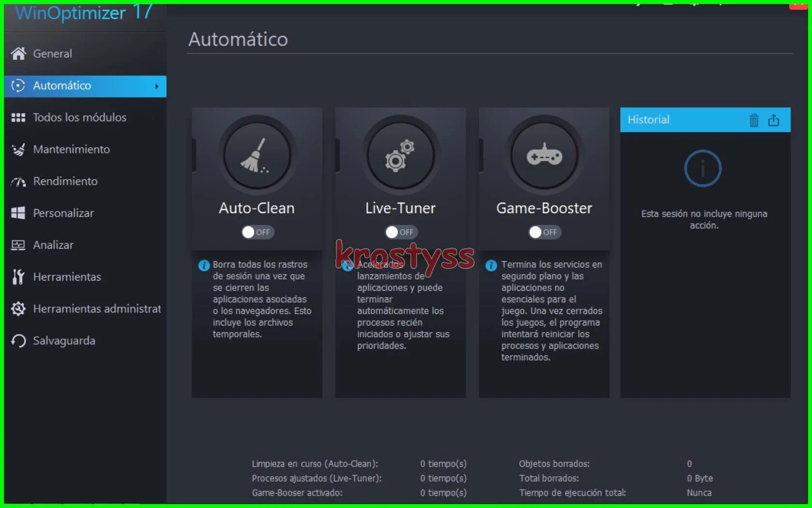Screen dimensions: 812x508
Task: Click 'Limpieza en curso (Auto-Clean):' label
Action: [315, 464]
